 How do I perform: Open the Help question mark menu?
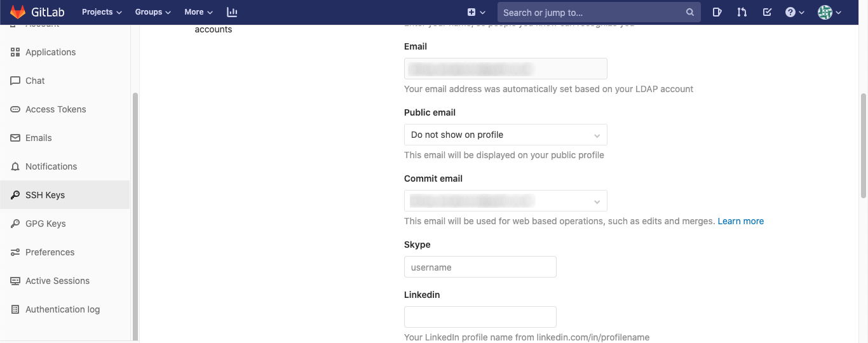(794, 12)
